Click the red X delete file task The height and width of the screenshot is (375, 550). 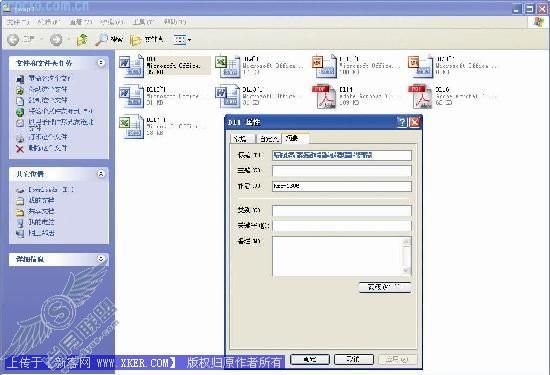click(x=20, y=149)
